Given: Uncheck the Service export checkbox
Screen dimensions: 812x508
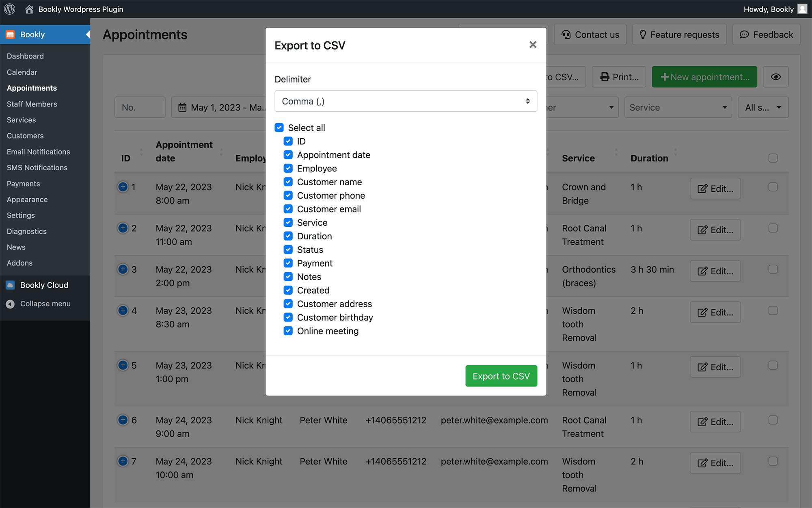Looking at the screenshot, I should coord(288,223).
